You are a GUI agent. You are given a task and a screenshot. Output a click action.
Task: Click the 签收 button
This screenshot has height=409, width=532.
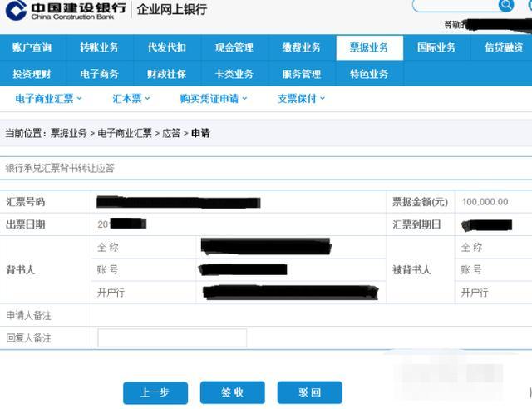233,392
